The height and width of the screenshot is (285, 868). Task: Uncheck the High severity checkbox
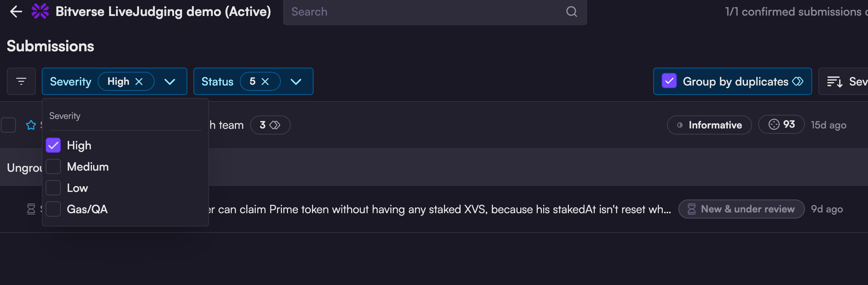pos(53,145)
